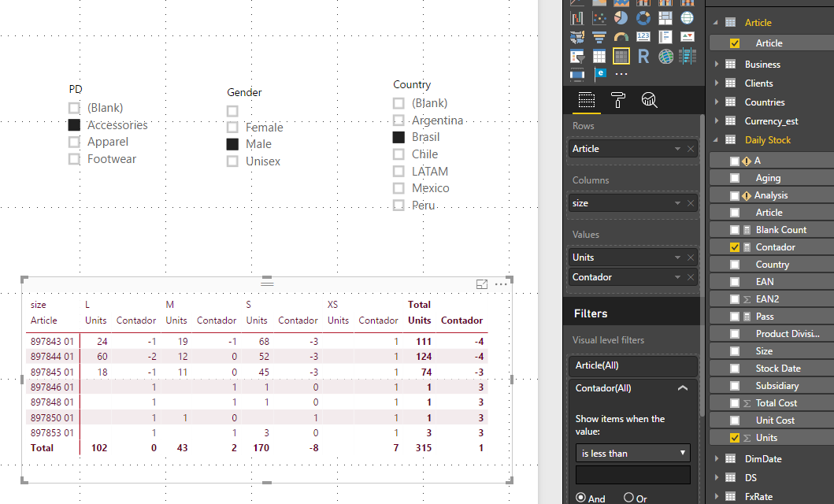
Task: Check the Aging field checkbox
Action: [735, 178]
